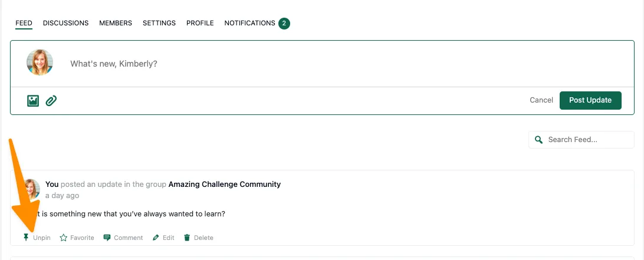Add a photo with the image icon
This screenshot has width=644, height=260.
click(x=33, y=101)
